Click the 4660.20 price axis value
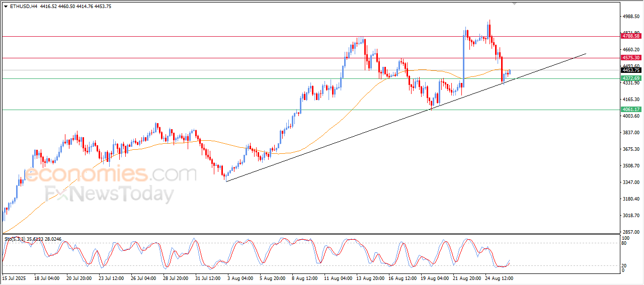 (631, 49)
